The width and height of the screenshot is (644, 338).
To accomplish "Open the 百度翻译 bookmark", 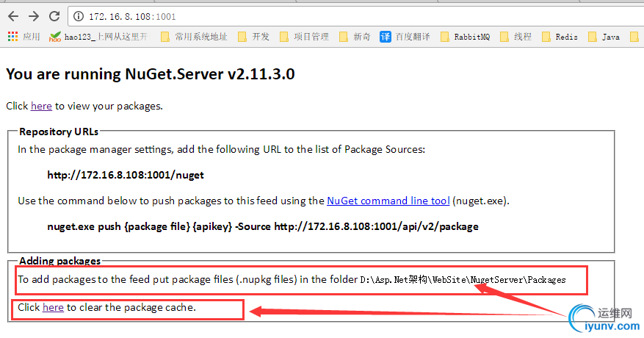I will [x=405, y=37].
